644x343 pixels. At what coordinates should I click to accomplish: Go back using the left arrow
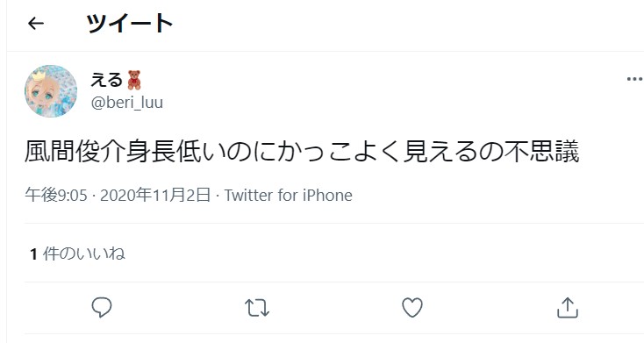[36, 24]
